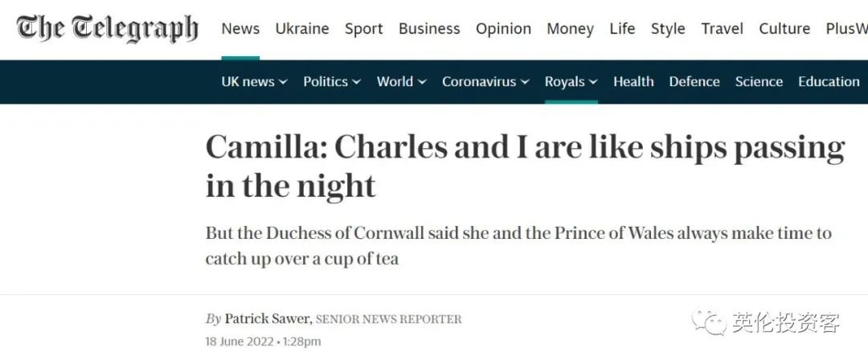
Task: Click the Health sub-navigation link
Action: [x=633, y=82]
